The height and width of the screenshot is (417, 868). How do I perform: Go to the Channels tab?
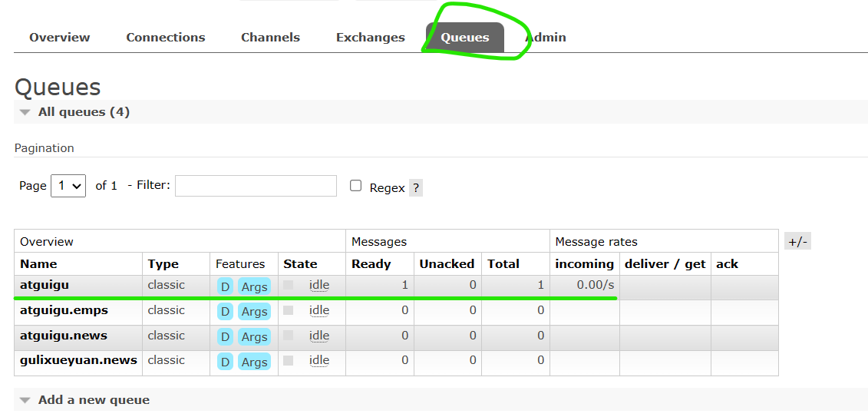pos(271,38)
